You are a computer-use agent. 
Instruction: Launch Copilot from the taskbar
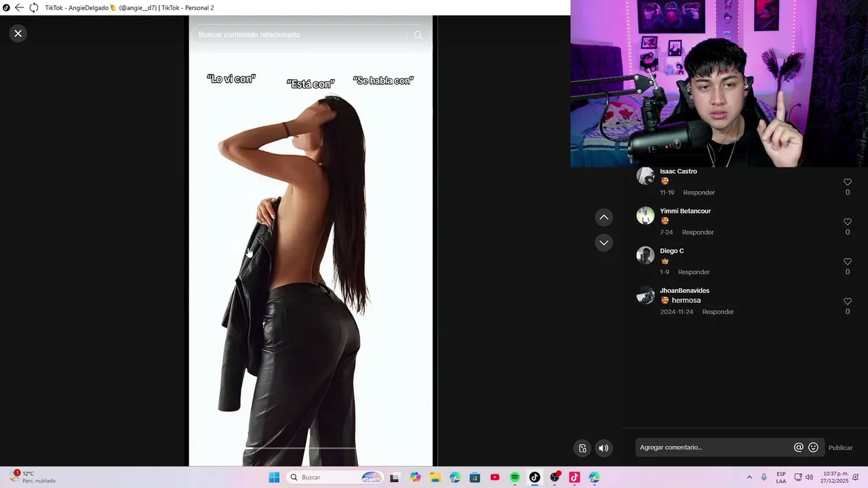(x=415, y=477)
